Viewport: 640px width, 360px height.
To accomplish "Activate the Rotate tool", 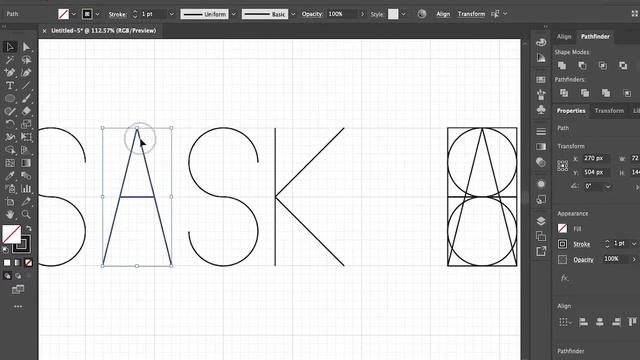I will pyautogui.click(x=10, y=124).
